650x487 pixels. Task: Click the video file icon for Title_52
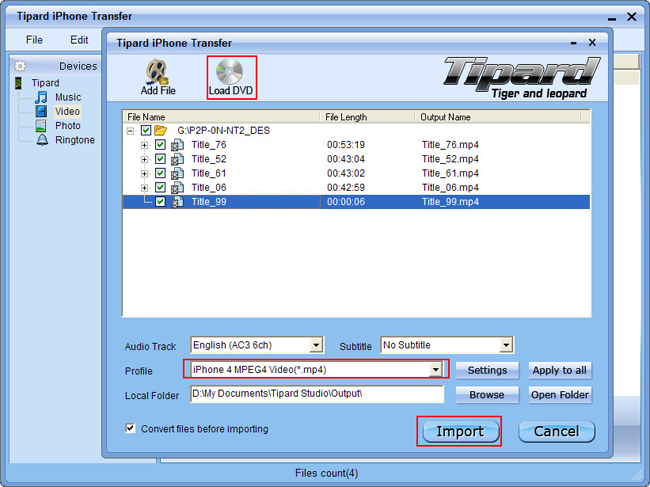pos(177,159)
